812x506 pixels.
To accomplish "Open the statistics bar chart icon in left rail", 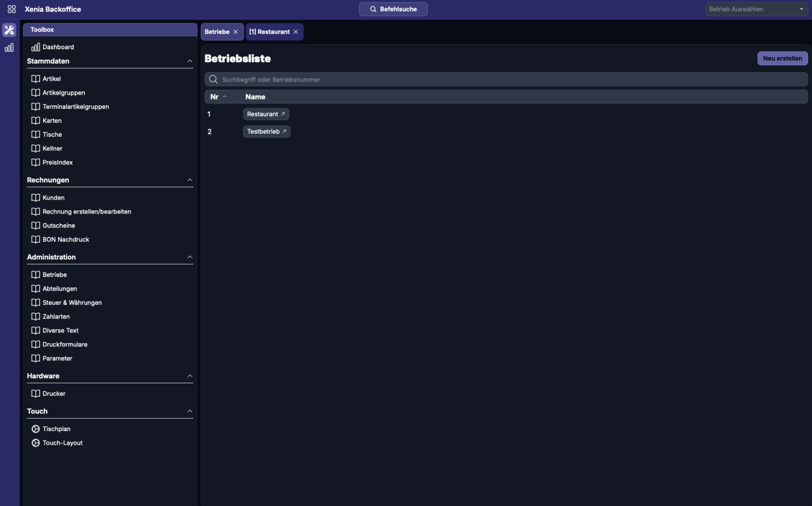I will tap(9, 48).
